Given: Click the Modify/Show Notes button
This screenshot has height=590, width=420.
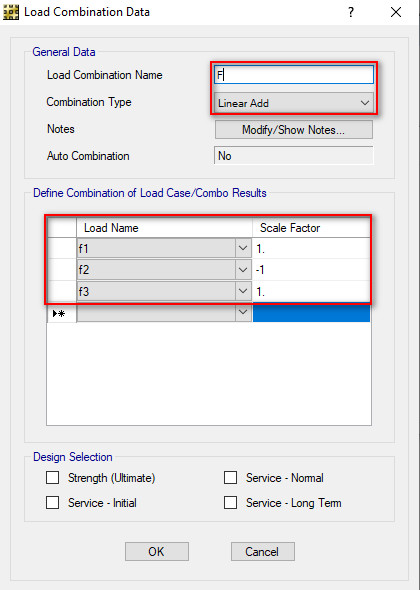Looking at the screenshot, I should click(294, 130).
